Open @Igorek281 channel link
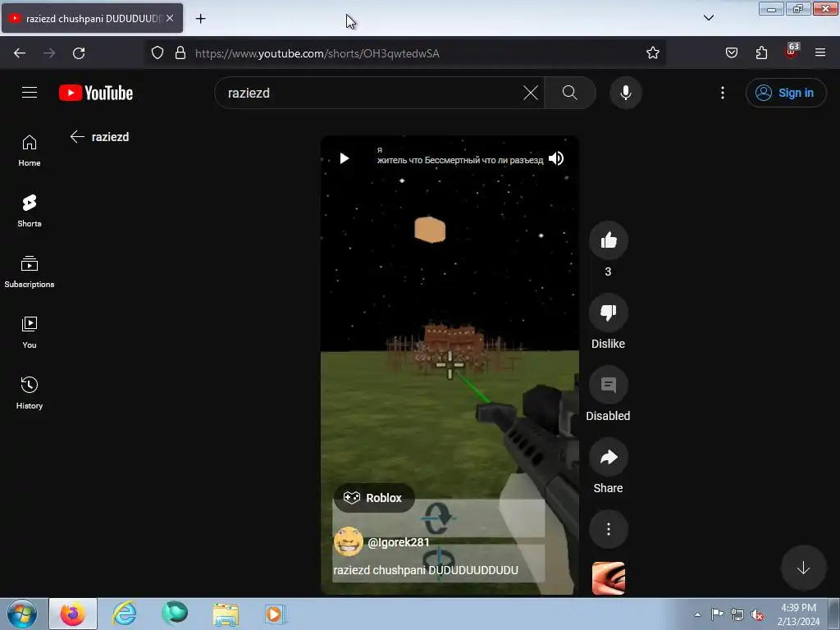Screen dimensions: 840x630 click(x=399, y=542)
